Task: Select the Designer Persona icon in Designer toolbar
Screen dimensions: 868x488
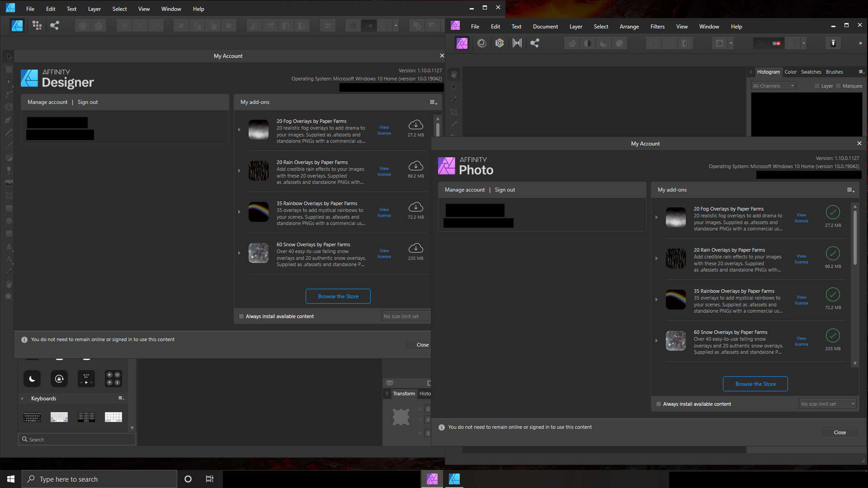Action: coord(17,26)
